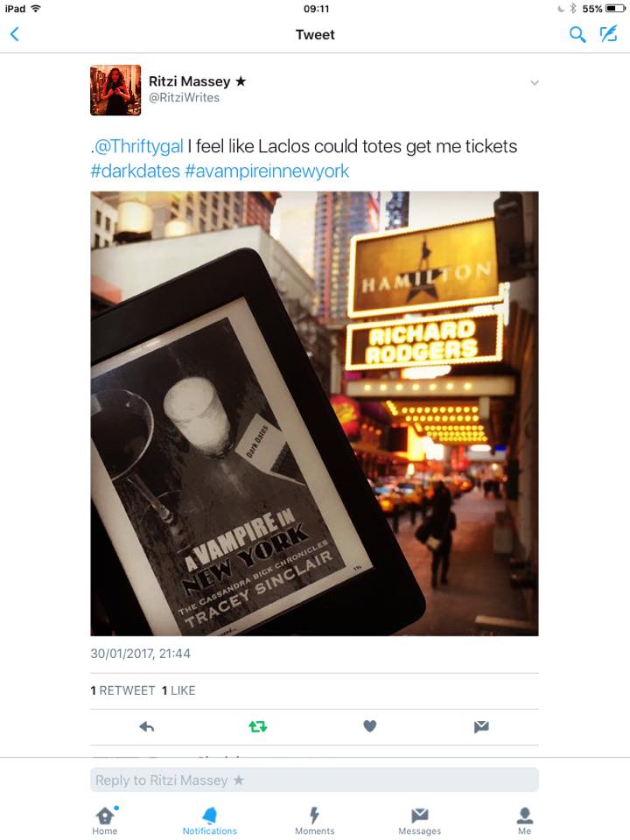
Task: Open the Moments tab
Action: 314,822
